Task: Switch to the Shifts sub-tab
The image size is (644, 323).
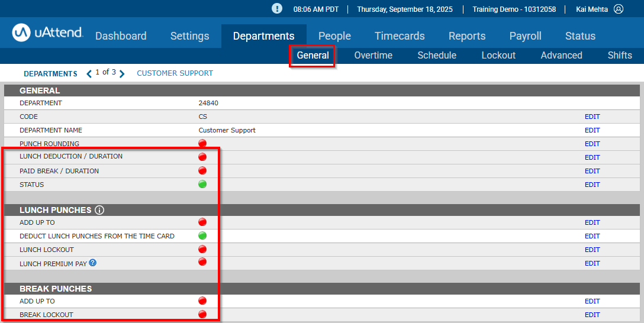Action: tap(620, 56)
